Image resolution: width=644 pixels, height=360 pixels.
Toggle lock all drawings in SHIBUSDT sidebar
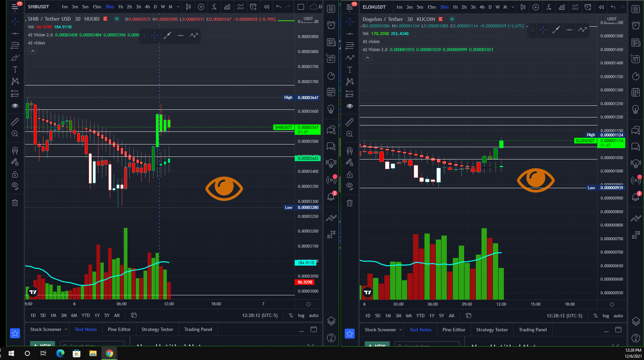(15, 174)
